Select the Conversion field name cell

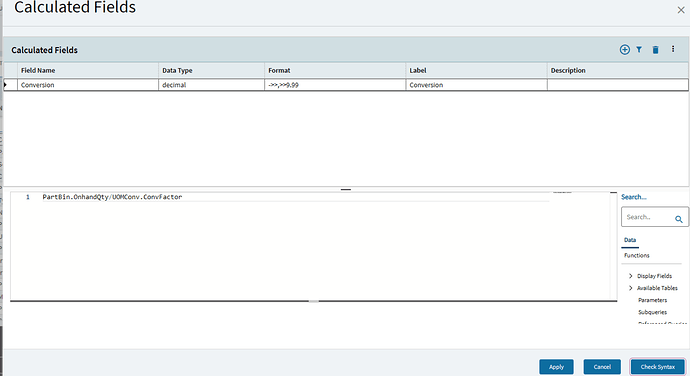click(88, 85)
